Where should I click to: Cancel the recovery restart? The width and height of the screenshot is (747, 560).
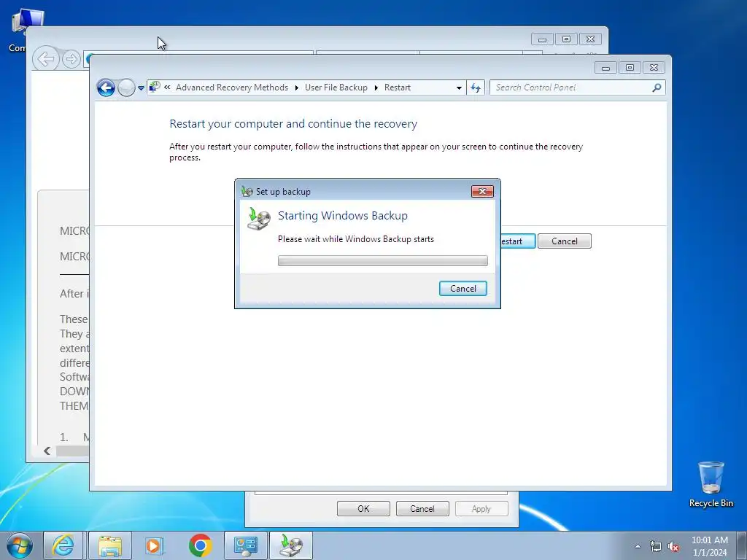pyautogui.click(x=564, y=241)
